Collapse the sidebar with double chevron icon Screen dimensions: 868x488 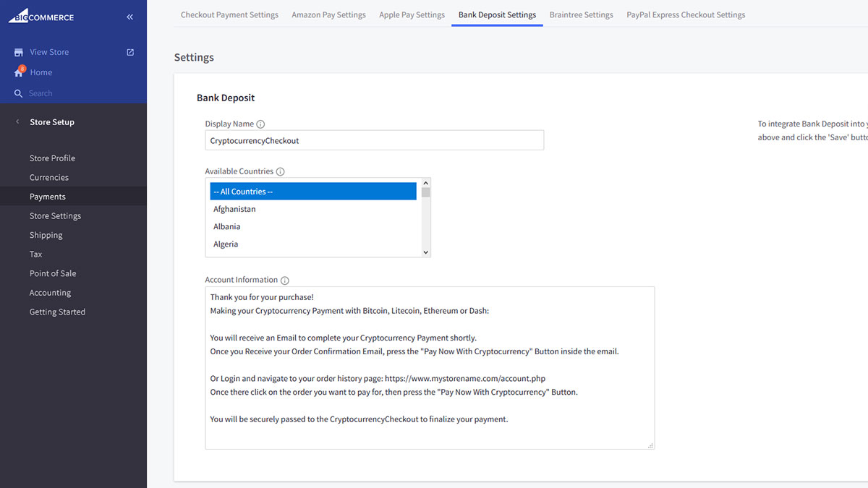(x=130, y=17)
